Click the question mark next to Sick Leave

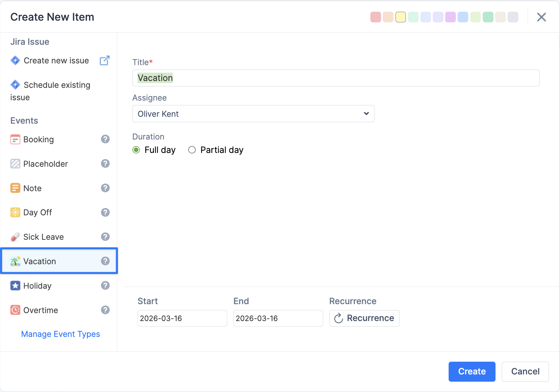pyautogui.click(x=105, y=237)
